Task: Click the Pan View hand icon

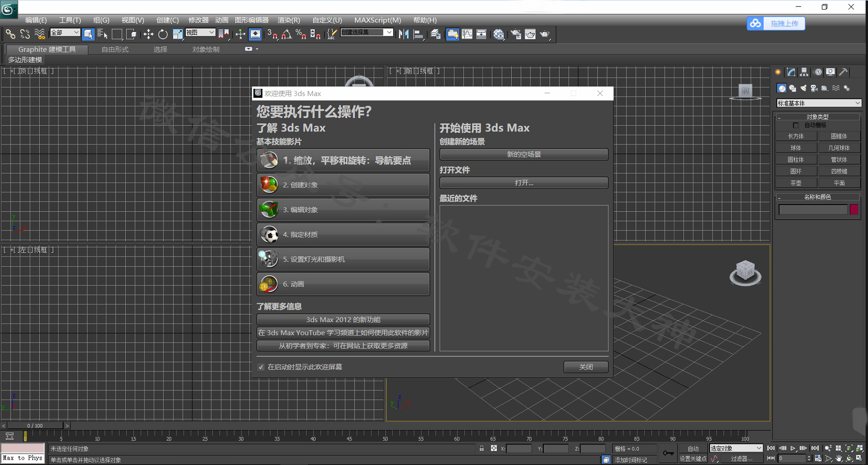Action: 839,458
